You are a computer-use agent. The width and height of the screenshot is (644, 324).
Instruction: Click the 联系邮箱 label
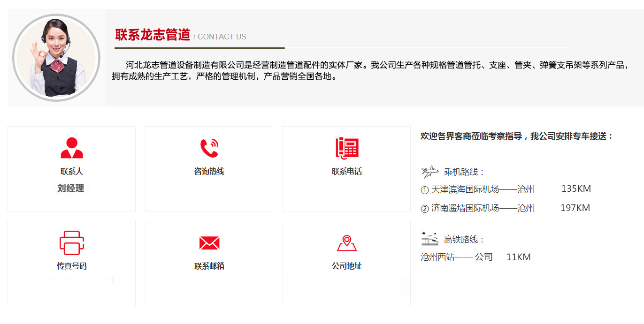tap(209, 266)
